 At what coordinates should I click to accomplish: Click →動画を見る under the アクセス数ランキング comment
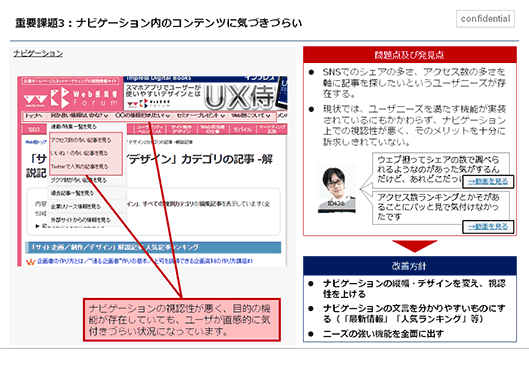[x=488, y=227]
